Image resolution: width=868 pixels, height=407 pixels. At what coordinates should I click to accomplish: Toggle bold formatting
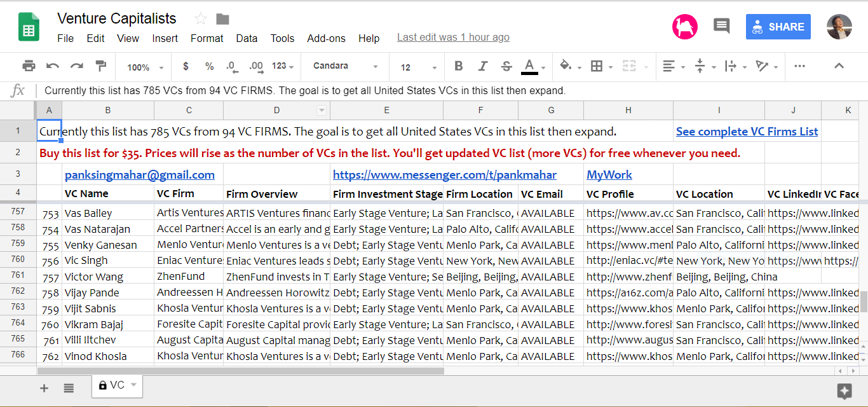click(459, 66)
